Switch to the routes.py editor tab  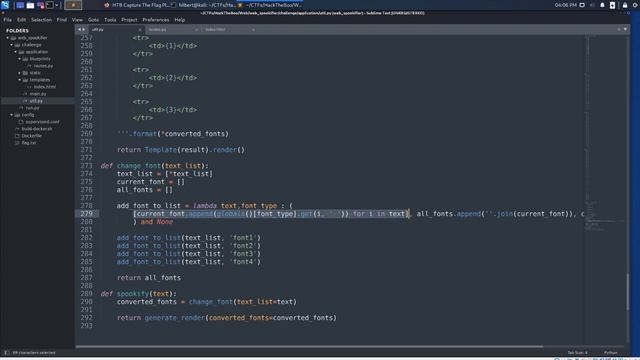point(172,29)
